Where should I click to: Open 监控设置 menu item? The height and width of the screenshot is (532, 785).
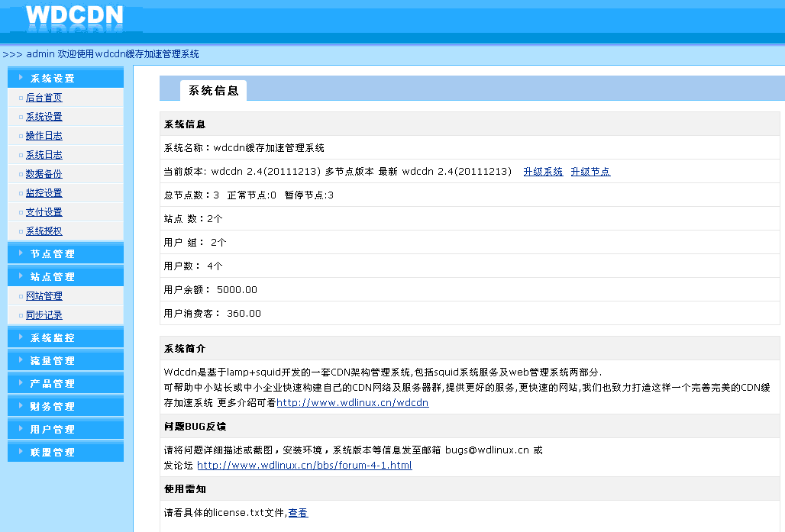tap(44, 193)
